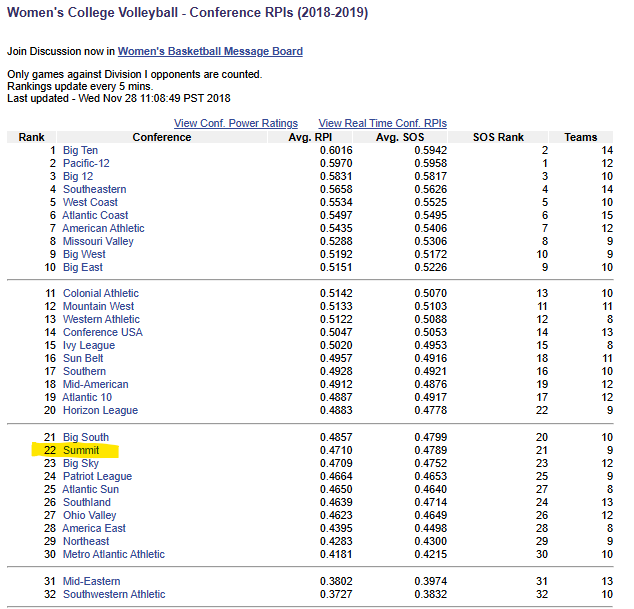The image size is (634, 609).
Task: Open the Horizon League conference link
Action: click(x=100, y=410)
